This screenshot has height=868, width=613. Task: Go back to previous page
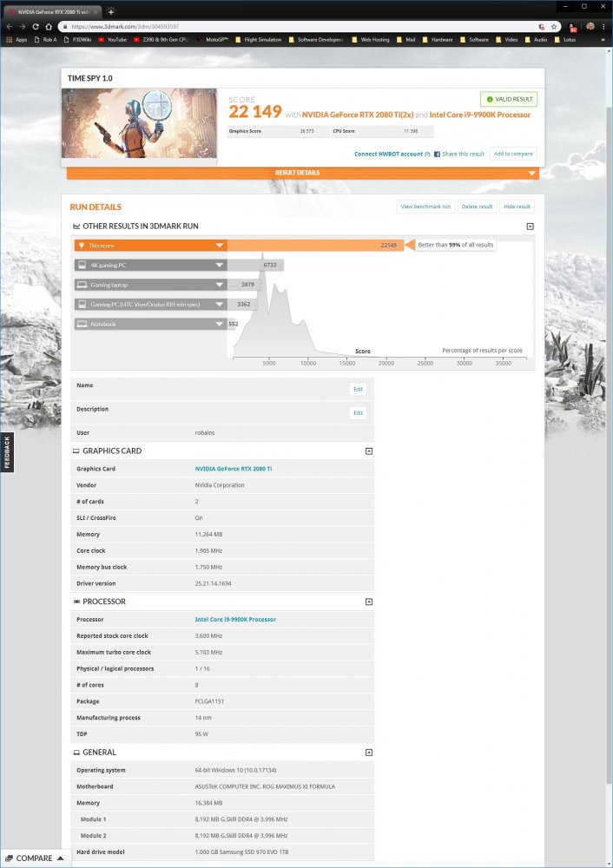[10, 27]
